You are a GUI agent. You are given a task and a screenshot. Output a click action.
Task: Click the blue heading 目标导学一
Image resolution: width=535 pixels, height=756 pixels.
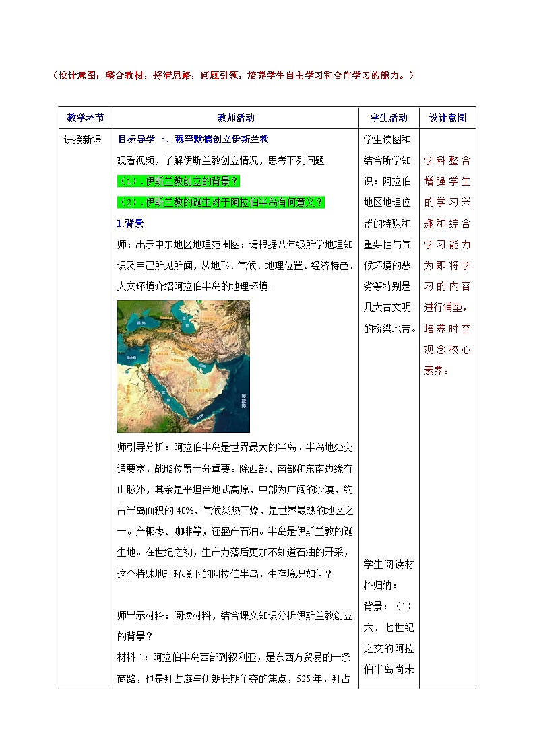coord(193,139)
